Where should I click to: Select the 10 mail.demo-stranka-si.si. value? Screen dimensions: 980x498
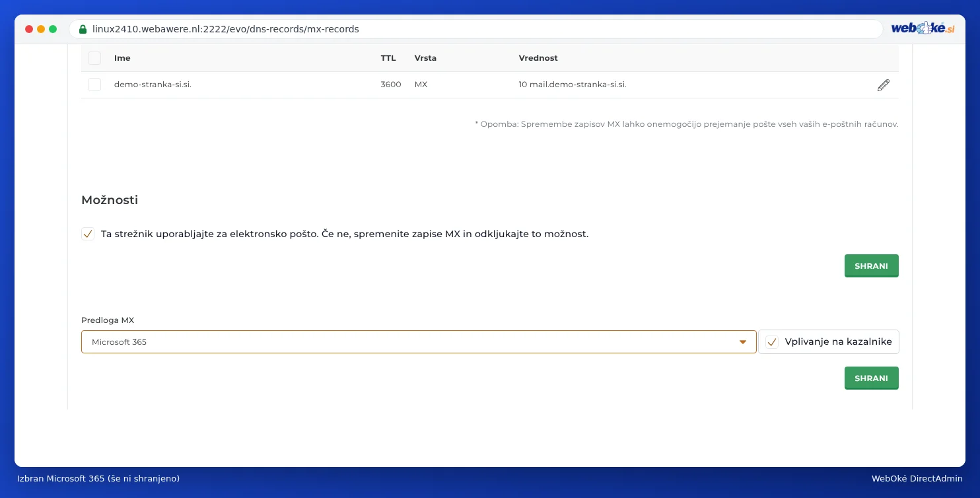coord(573,85)
